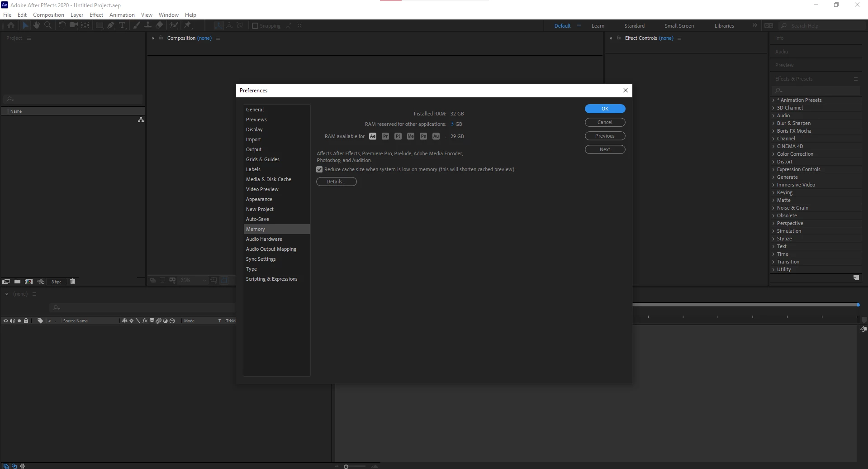The image size is (868, 469).
Task: Click the Ae application RAM icon
Action: (x=373, y=136)
